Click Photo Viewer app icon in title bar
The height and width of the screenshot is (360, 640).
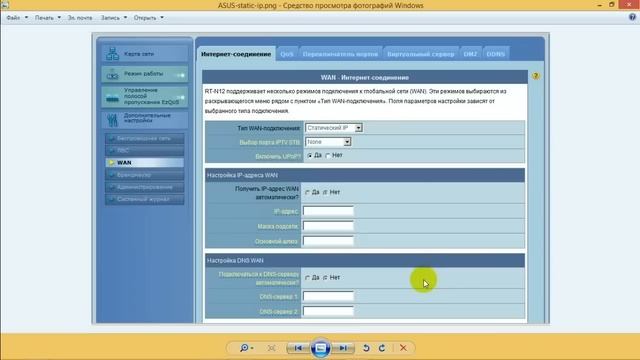click(4, 5)
